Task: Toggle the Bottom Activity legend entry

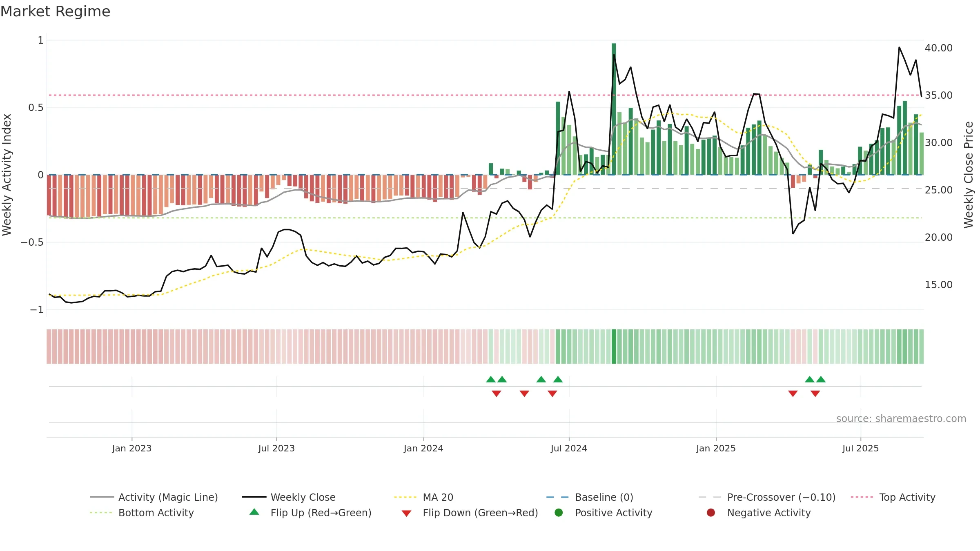Action: (142, 513)
